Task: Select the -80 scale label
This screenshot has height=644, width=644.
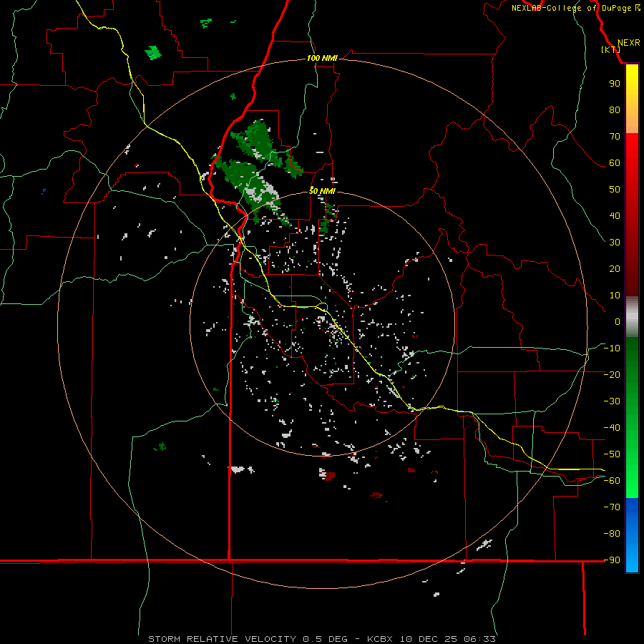Action: [x=612, y=534]
